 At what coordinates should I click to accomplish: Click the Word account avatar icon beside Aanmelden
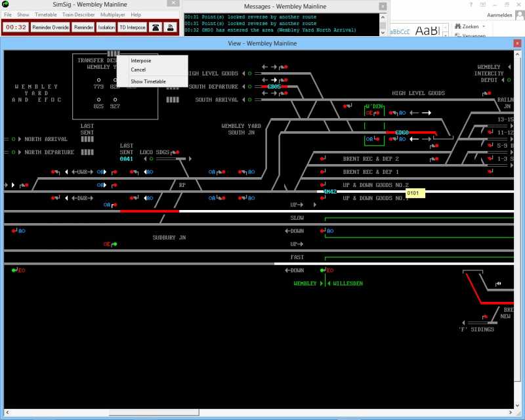click(520, 15)
